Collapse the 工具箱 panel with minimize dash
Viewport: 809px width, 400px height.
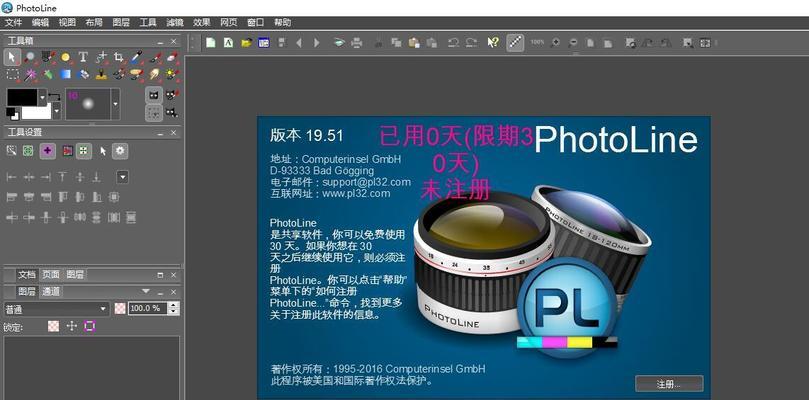point(160,41)
